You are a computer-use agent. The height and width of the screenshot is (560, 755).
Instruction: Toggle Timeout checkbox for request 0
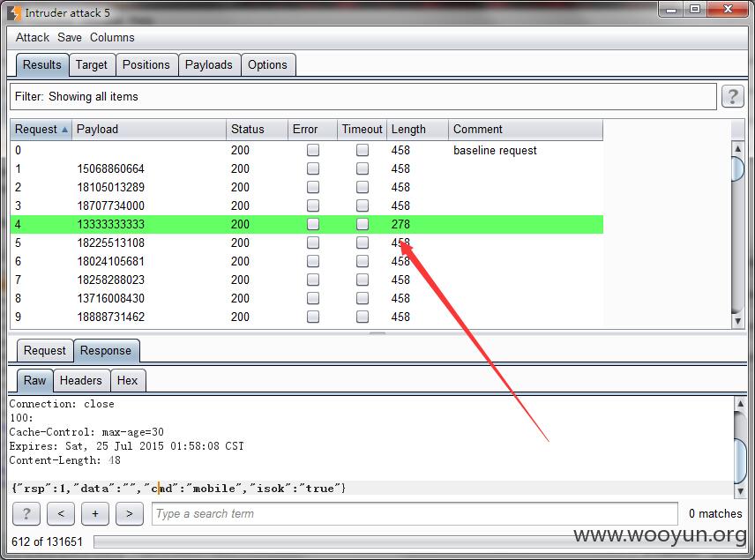[x=363, y=150]
